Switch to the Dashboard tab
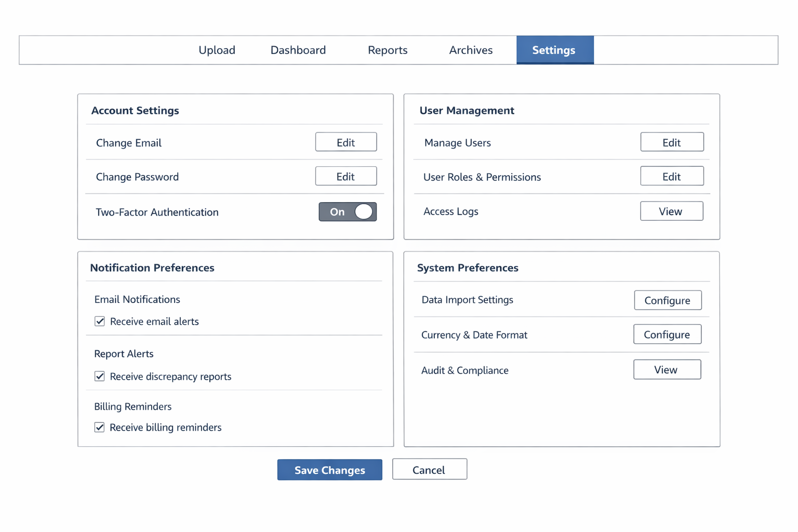 point(298,50)
